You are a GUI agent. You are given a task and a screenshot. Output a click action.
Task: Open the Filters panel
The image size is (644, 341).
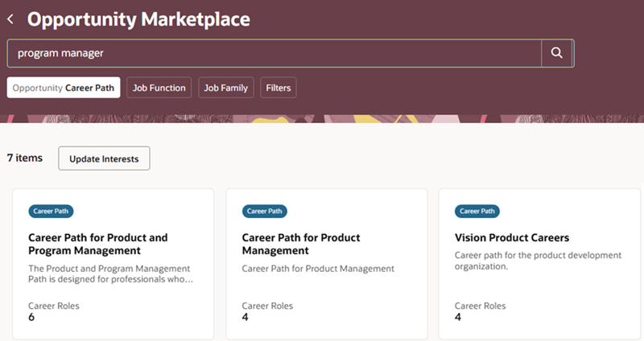tap(279, 88)
